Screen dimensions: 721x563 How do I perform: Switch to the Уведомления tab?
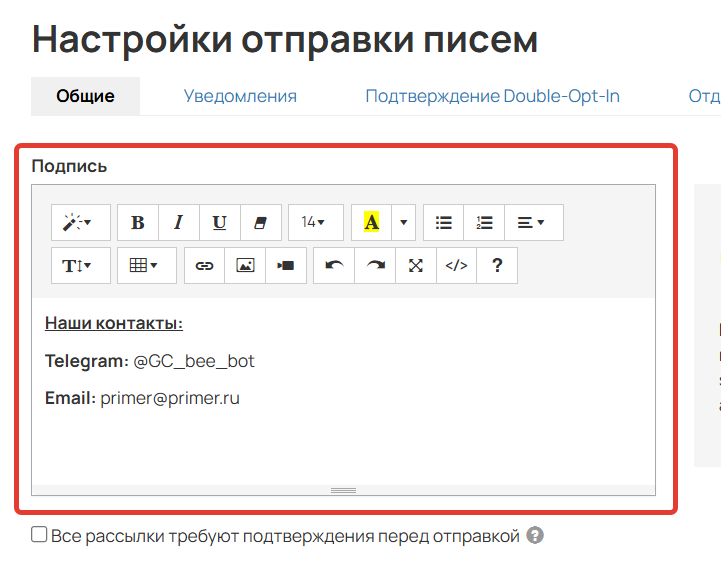(x=240, y=96)
